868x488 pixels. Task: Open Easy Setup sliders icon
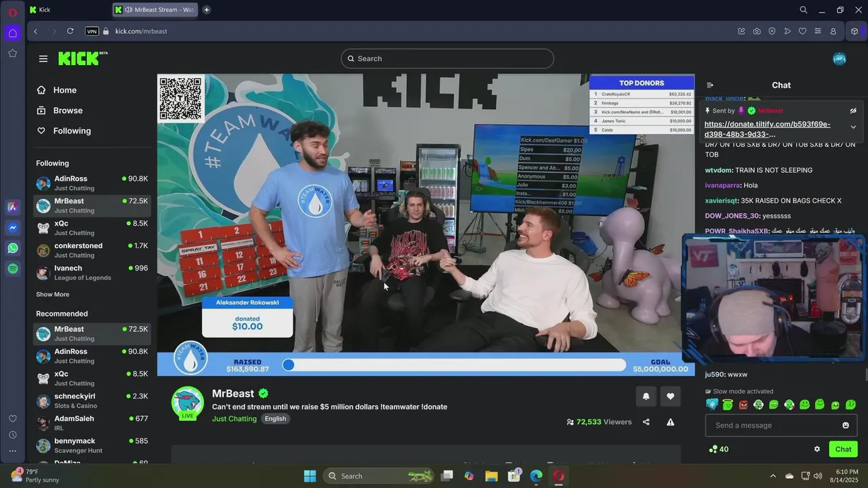pyautogui.click(x=818, y=31)
